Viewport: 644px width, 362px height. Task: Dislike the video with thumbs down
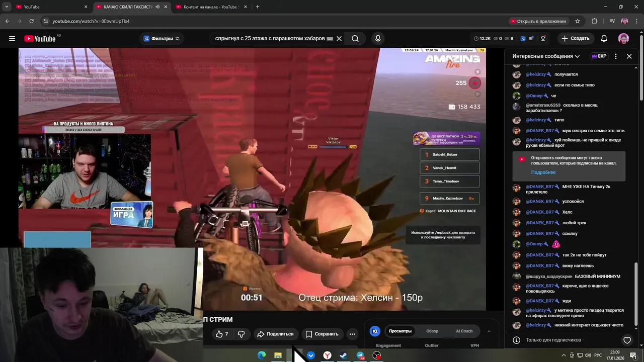pos(241,334)
